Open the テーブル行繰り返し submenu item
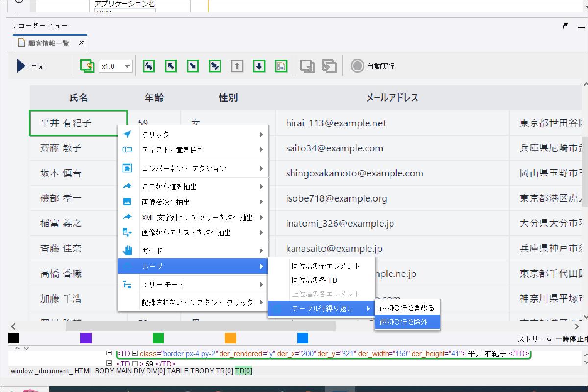Screen dimensions: 588x392 321,309
